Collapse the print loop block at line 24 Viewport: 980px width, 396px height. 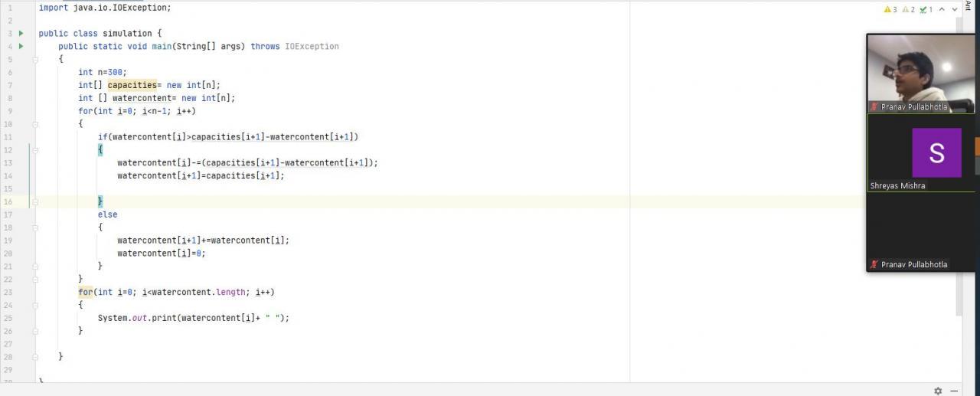[x=35, y=305]
